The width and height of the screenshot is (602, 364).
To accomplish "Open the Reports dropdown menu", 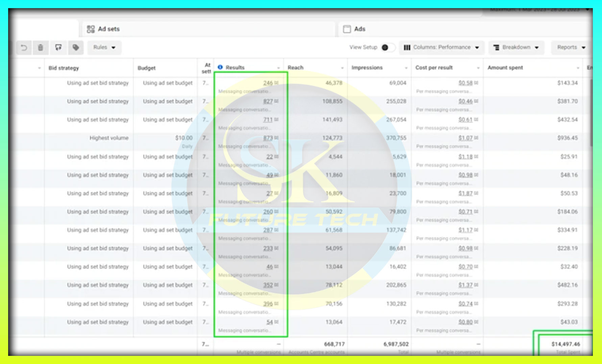I will click(571, 47).
